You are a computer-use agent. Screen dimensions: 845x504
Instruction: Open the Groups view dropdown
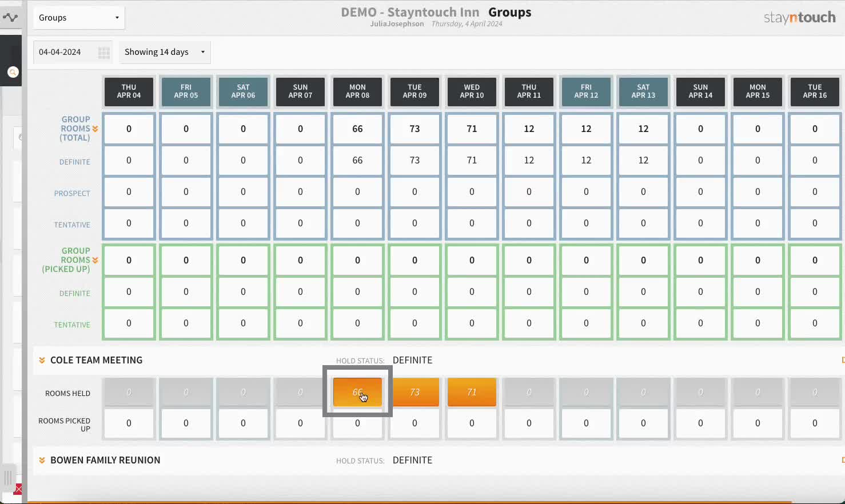click(x=79, y=18)
